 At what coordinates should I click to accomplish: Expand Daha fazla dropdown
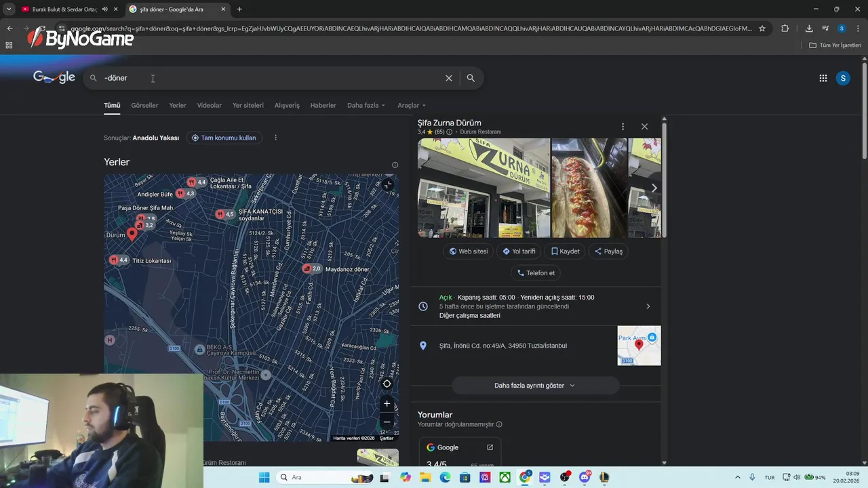[366, 106]
